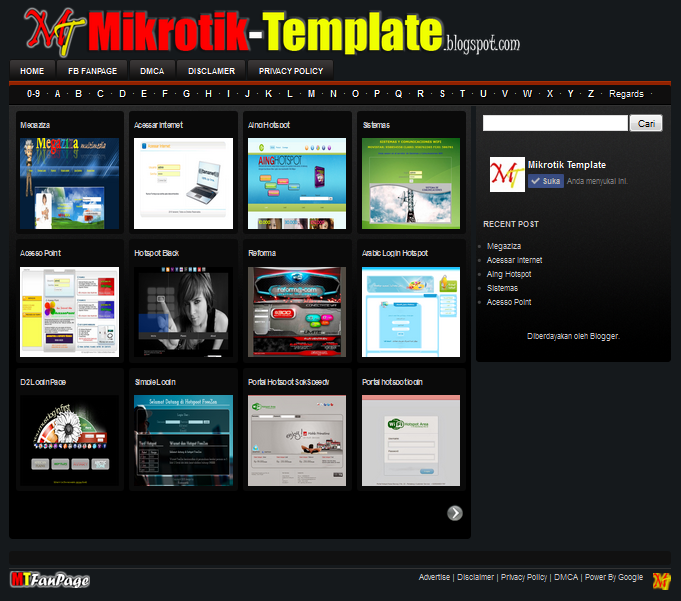Open the DMCA footer link
Viewport: 681px width, 601px height.
[566, 577]
